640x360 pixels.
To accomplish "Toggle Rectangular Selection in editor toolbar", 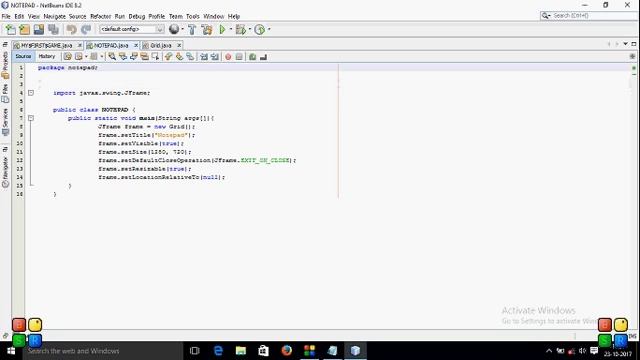I will 155,57.
